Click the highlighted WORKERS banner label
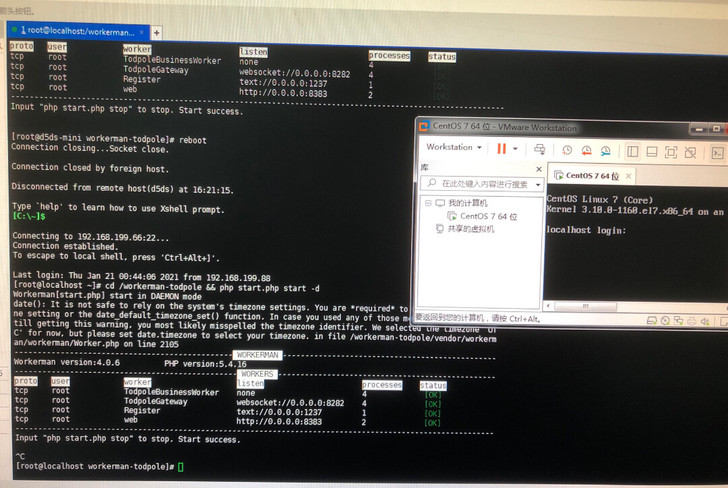The width and height of the screenshot is (728, 488). pyautogui.click(x=257, y=374)
